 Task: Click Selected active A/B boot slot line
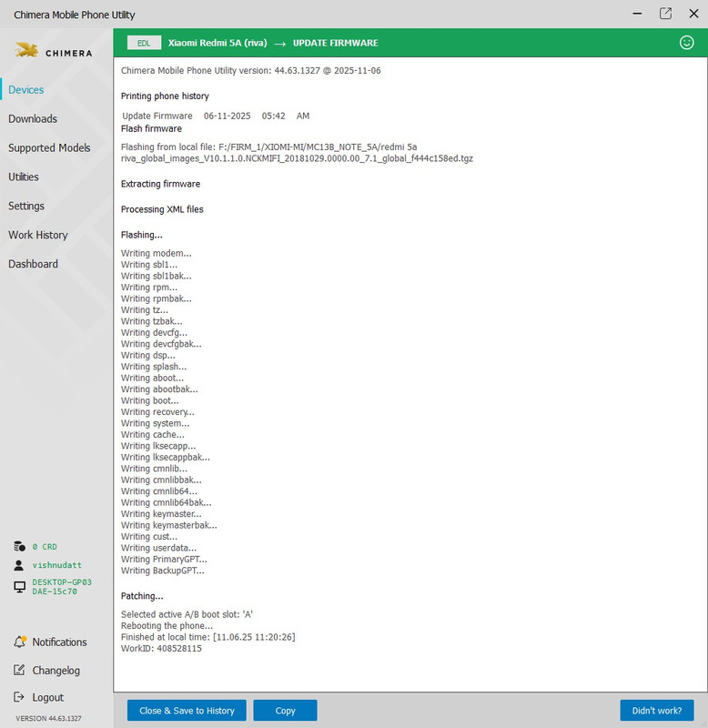tap(187, 615)
